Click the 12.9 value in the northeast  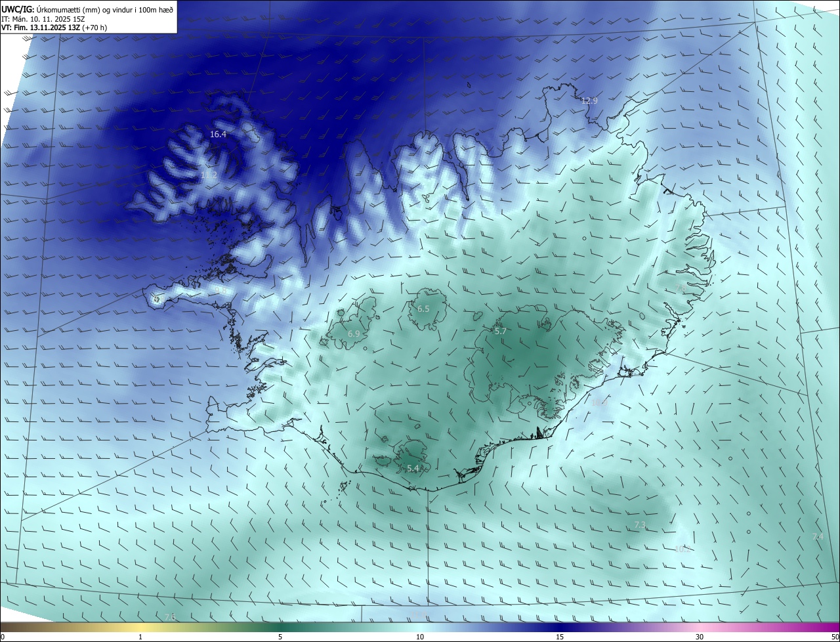pos(589,100)
